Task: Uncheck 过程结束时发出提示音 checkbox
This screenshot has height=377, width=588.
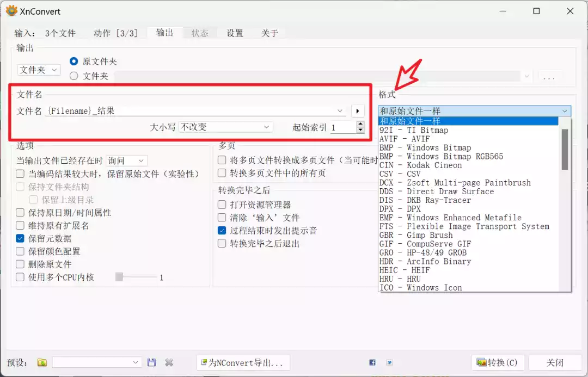Action: pyautogui.click(x=222, y=231)
